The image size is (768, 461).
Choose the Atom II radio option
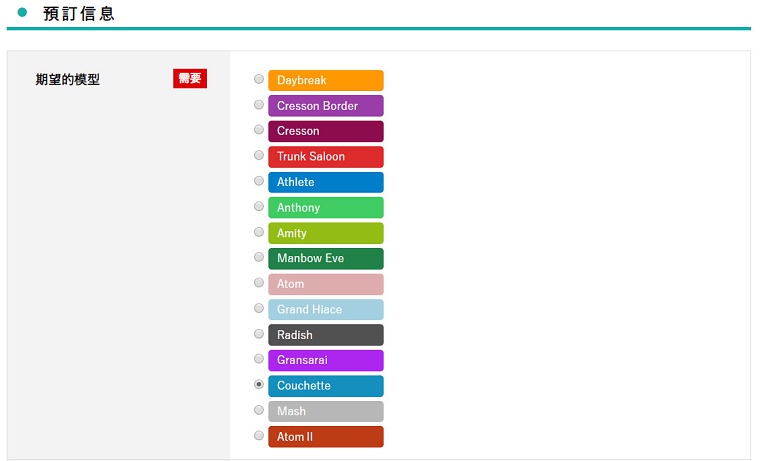click(x=259, y=435)
